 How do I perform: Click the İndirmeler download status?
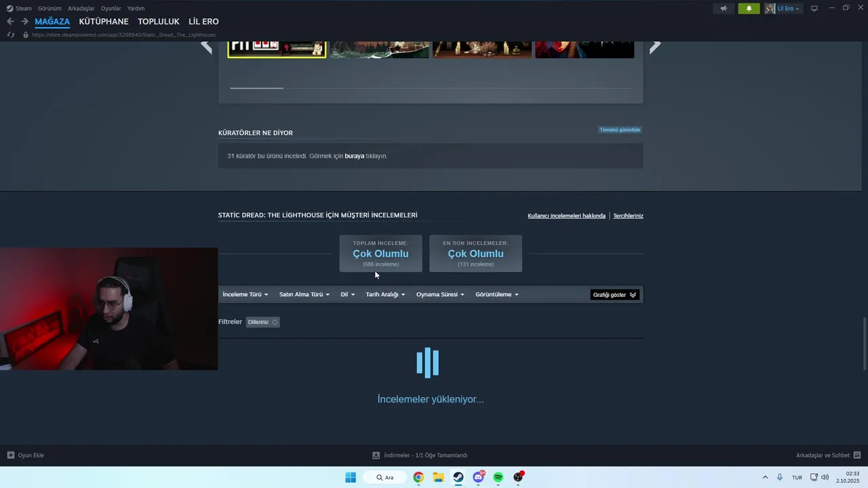[x=420, y=455]
